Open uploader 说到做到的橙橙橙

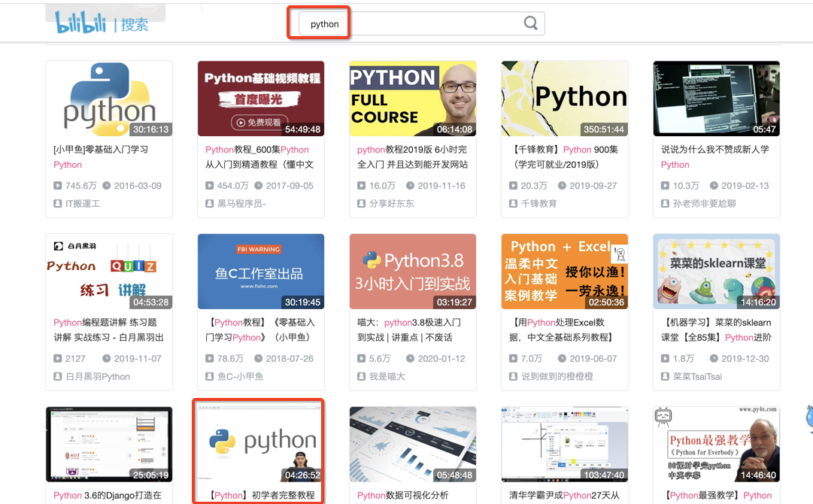coord(557,376)
